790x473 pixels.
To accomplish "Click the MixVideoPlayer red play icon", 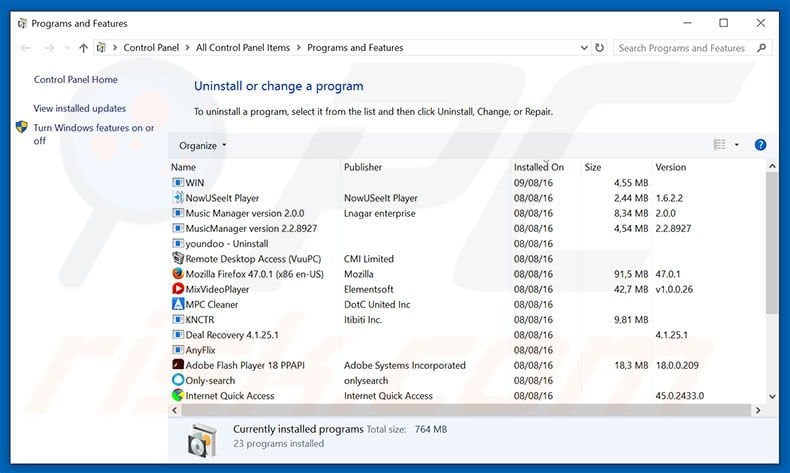I will [178, 289].
